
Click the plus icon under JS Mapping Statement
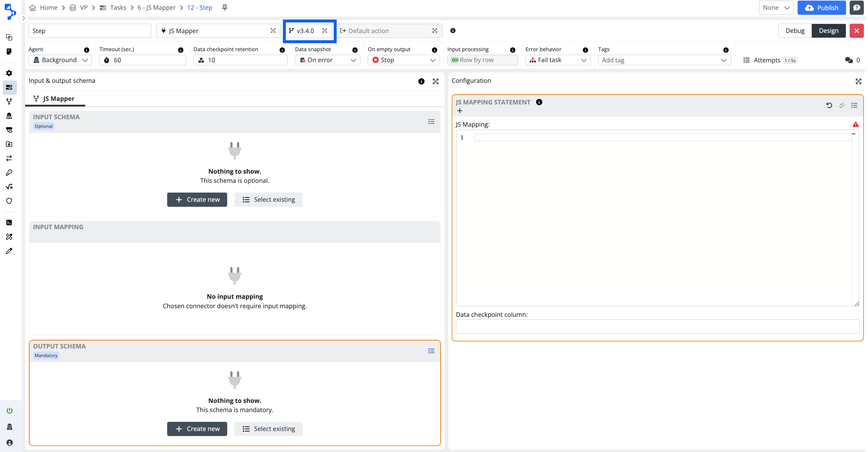tap(460, 111)
